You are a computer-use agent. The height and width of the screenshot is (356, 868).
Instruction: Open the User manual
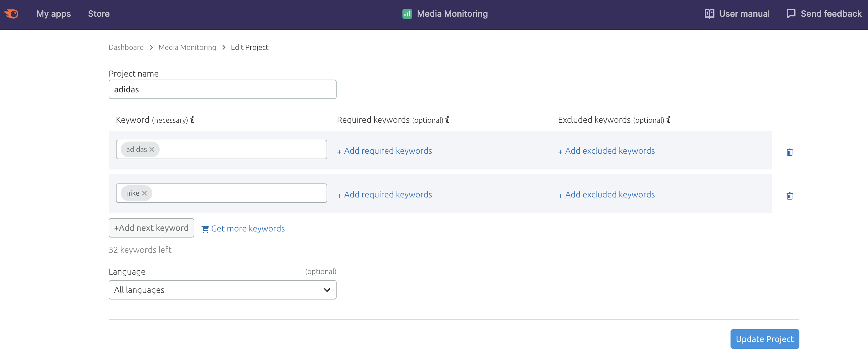[x=737, y=14]
